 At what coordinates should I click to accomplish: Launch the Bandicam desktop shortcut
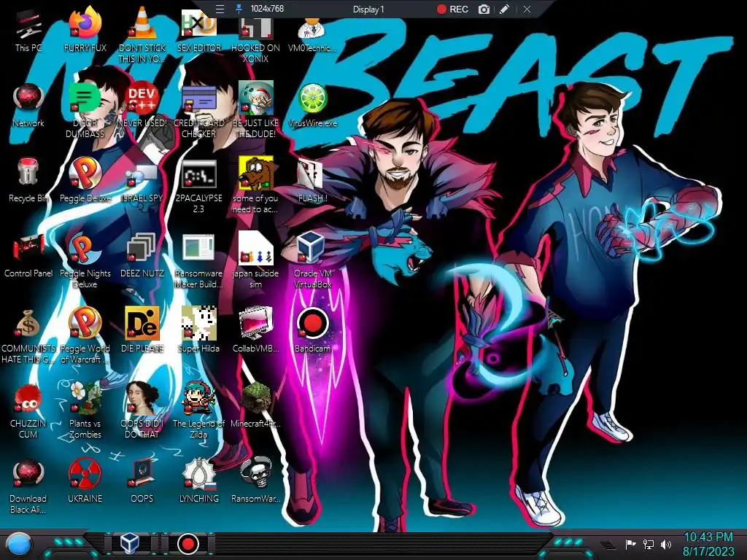pos(312,331)
